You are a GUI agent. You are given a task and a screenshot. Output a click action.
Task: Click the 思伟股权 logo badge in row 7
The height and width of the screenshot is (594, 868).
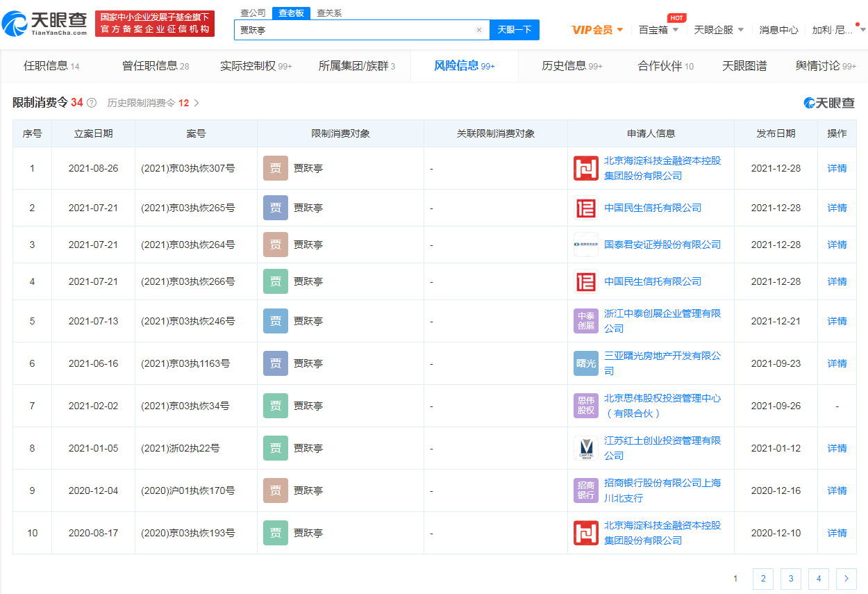click(586, 406)
